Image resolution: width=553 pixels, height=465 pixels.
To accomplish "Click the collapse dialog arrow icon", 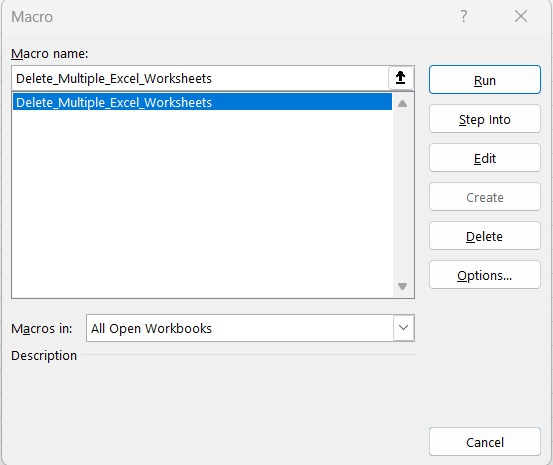I will pyautogui.click(x=401, y=78).
